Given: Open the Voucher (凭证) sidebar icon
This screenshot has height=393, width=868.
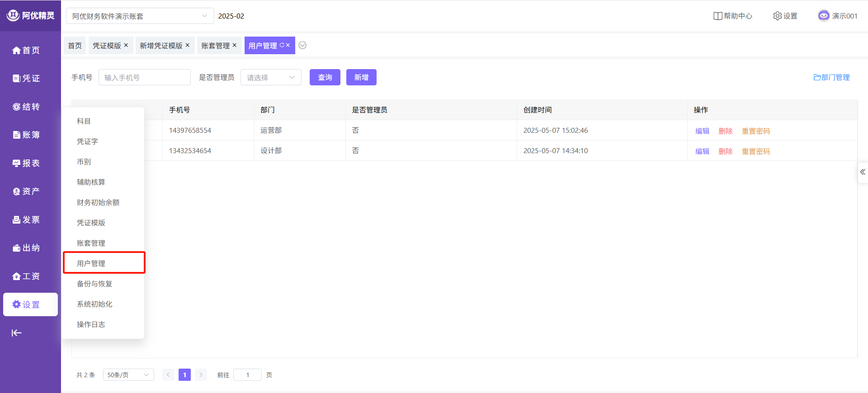Looking at the screenshot, I should (16, 79).
